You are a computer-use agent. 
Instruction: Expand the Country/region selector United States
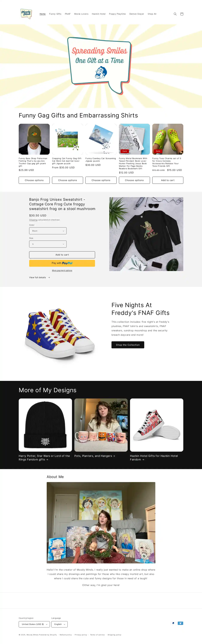34,624
